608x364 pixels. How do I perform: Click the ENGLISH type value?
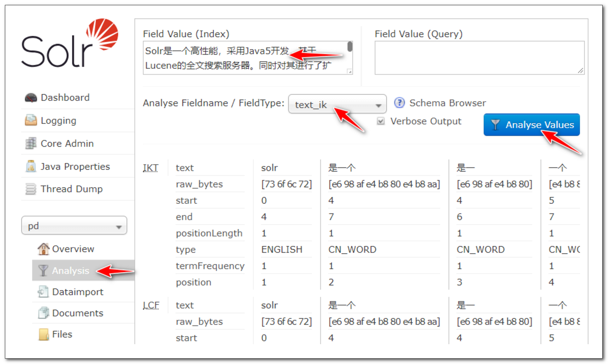point(282,250)
